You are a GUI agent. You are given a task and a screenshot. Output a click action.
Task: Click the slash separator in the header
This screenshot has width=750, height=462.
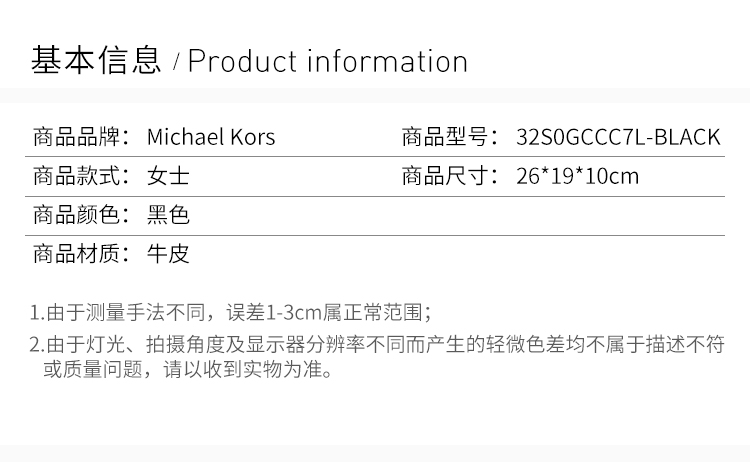tap(176, 62)
